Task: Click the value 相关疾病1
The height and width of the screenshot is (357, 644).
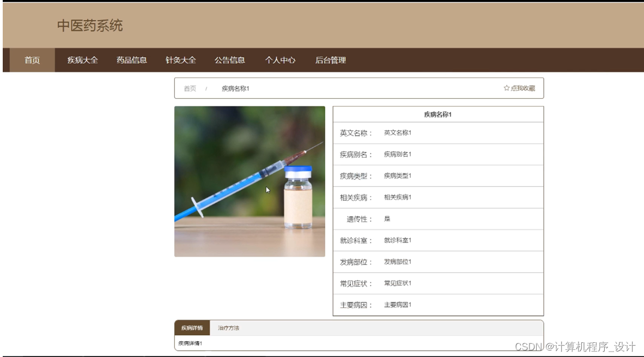Action: click(x=398, y=197)
